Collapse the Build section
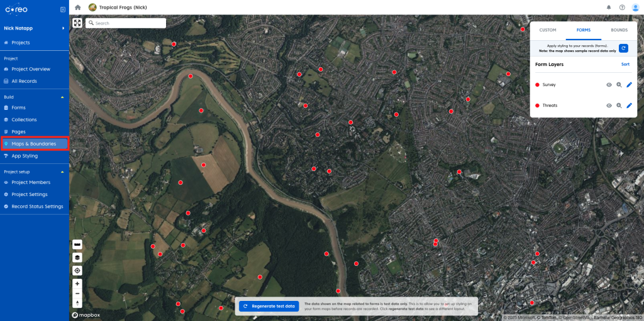Screen dimensions: 644x321 point(62,97)
